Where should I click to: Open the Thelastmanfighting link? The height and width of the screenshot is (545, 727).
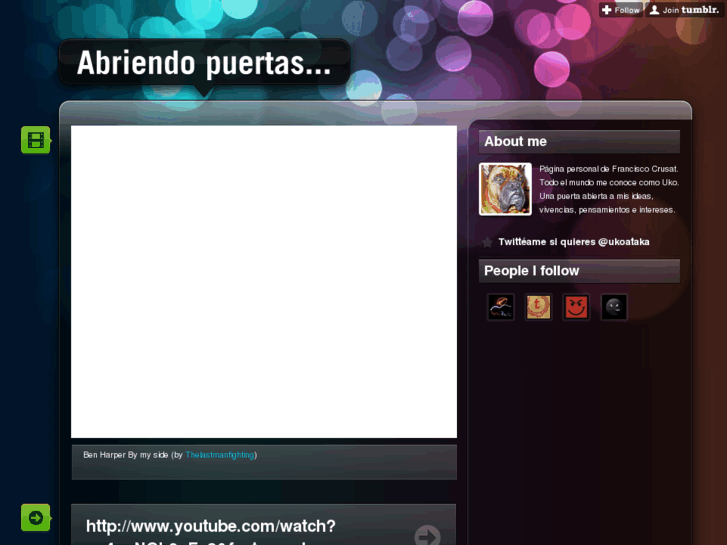(x=220, y=455)
